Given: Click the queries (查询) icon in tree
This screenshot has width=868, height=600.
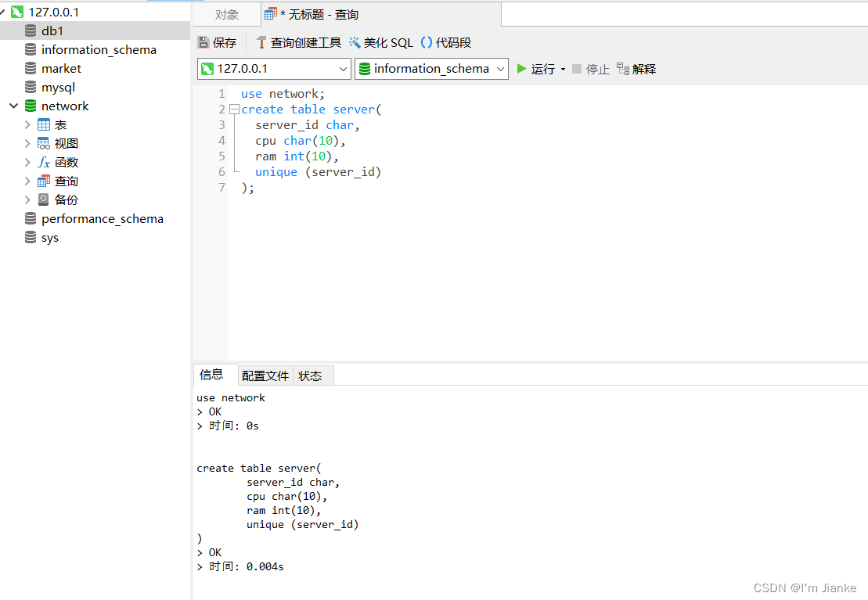Looking at the screenshot, I should click(x=44, y=181).
